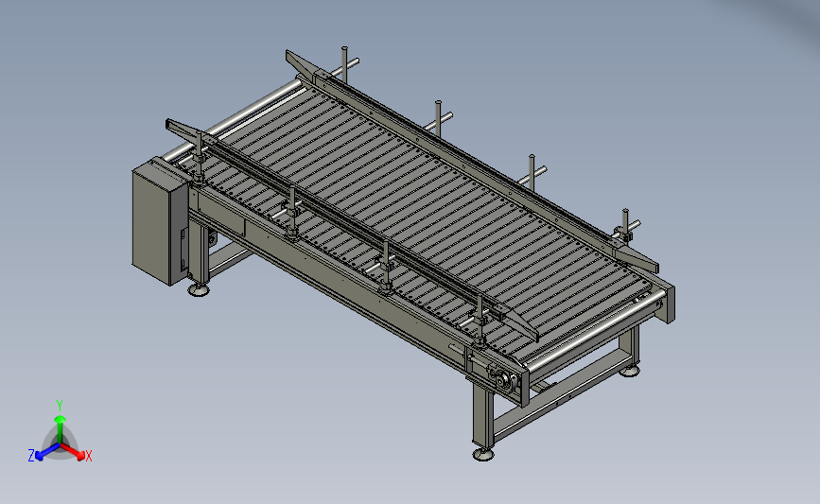The height and width of the screenshot is (504, 820).
Task: Select the circular bearing flange at conveyor front end
Action: [x=504, y=380]
